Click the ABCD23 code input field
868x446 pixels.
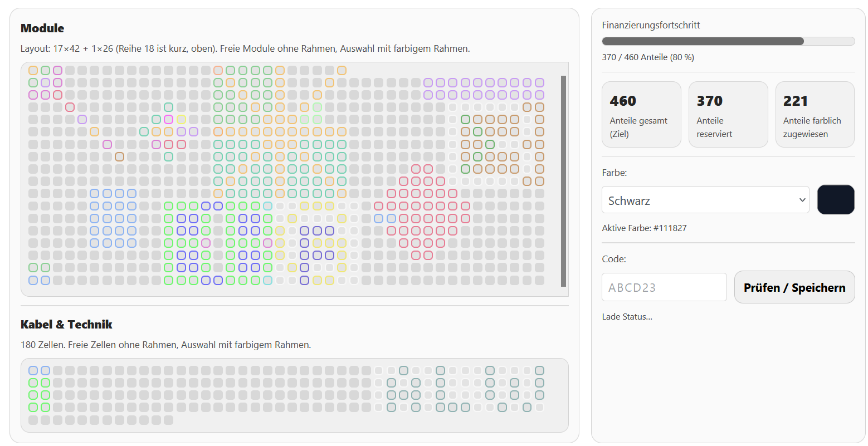click(664, 287)
